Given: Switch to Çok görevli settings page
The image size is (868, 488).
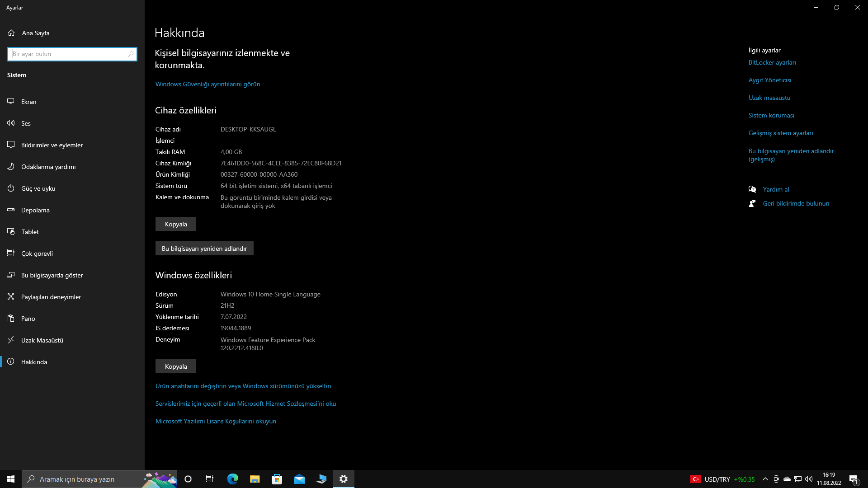Looking at the screenshot, I should pos(37,253).
